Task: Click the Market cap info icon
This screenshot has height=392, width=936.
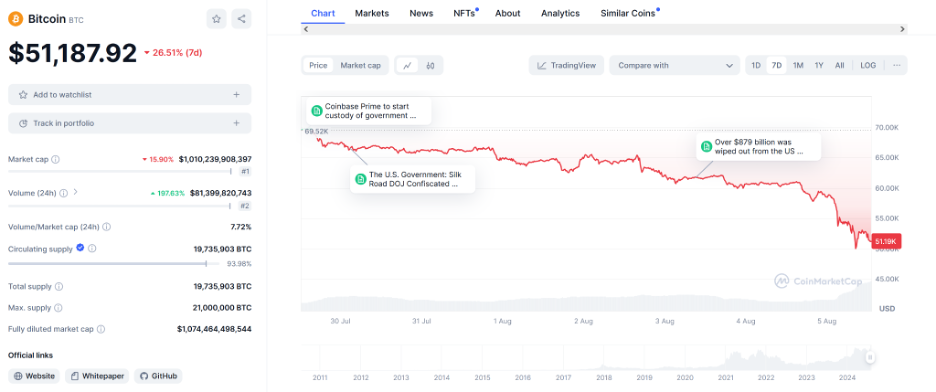Action: tap(56, 159)
